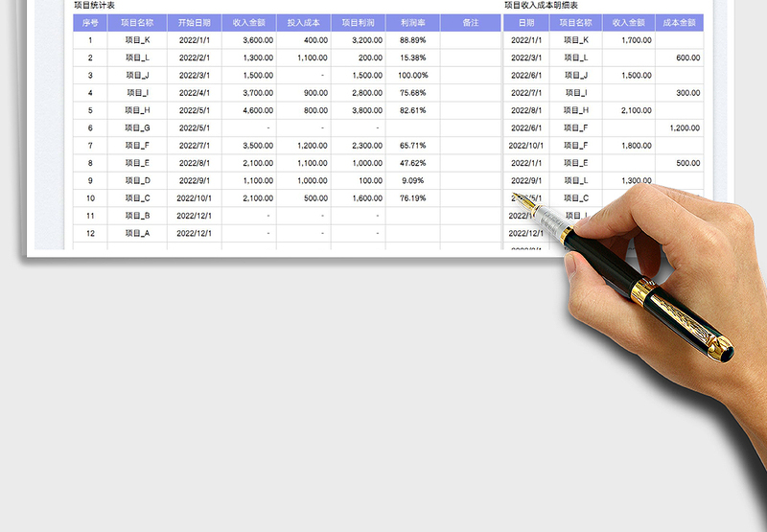Select the cell showing 88.89%

(x=412, y=40)
